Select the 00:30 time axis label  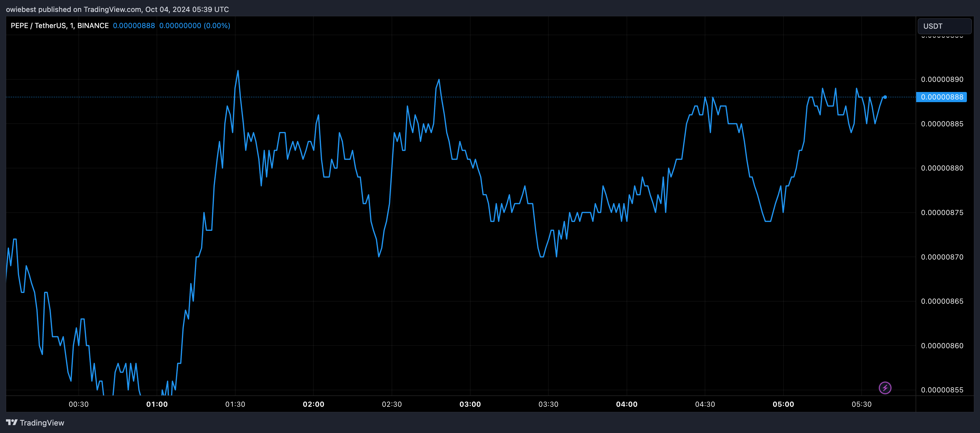(78, 404)
